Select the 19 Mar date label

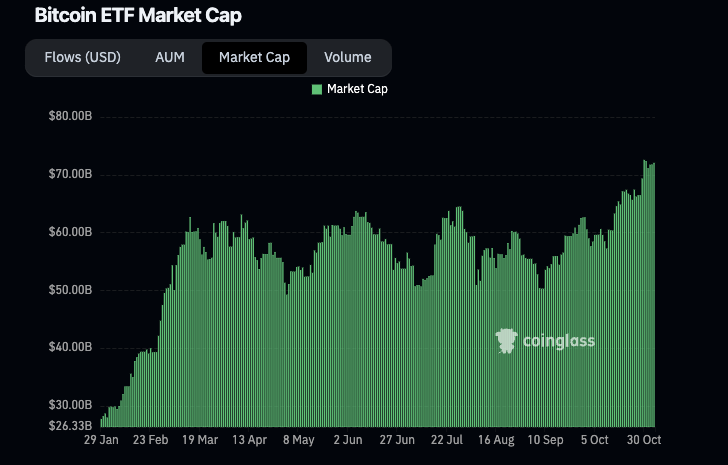(198, 439)
